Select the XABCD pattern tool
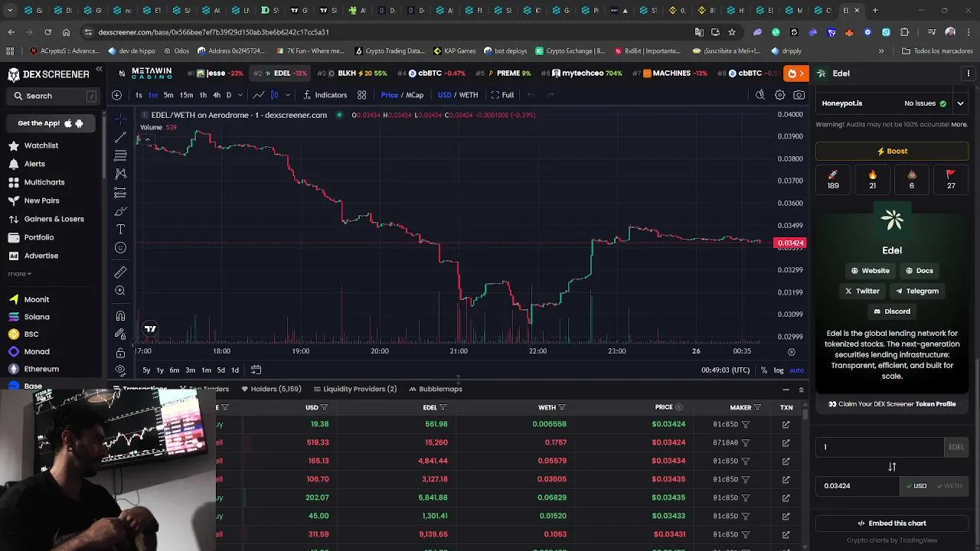 click(x=120, y=174)
